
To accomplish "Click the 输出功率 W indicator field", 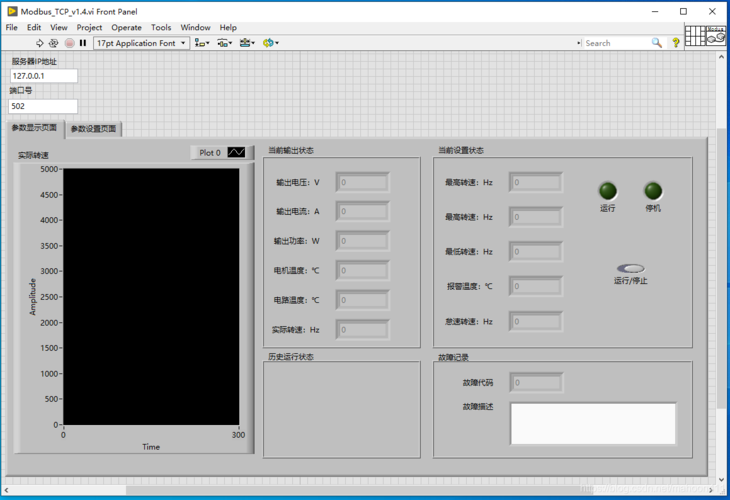I will pyautogui.click(x=362, y=241).
